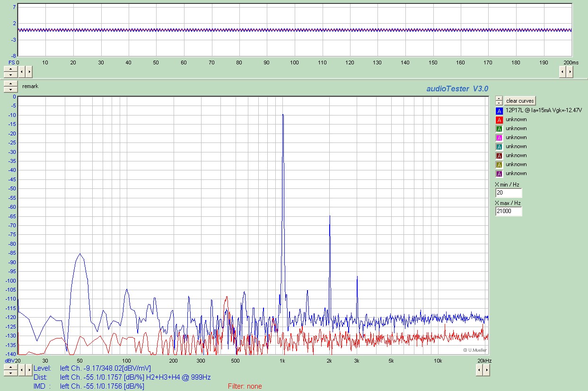The height and width of the screenshot is (391, 588).
Task: Click the X max / Hz label
Action: (x=508, y=203)
